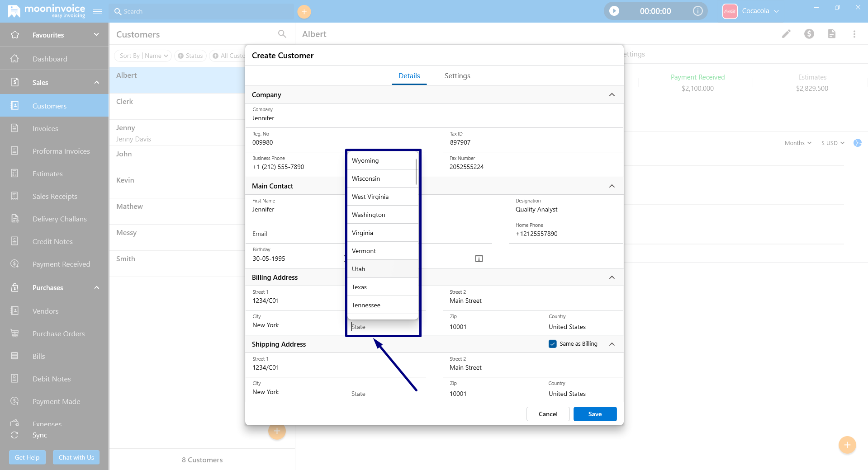
Task: Click the Payment Made sidebar icon
Action: [14, 401]
